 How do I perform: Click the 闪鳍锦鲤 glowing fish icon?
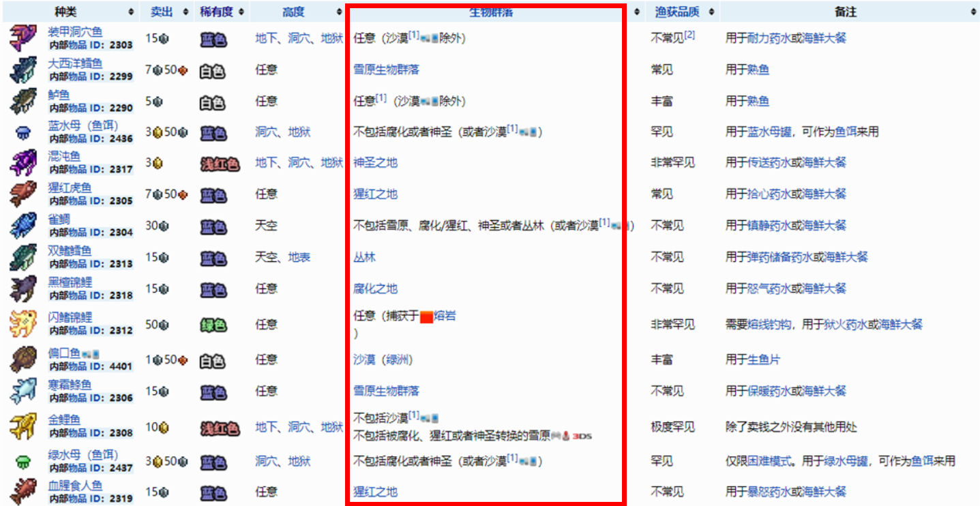point(23,324)
